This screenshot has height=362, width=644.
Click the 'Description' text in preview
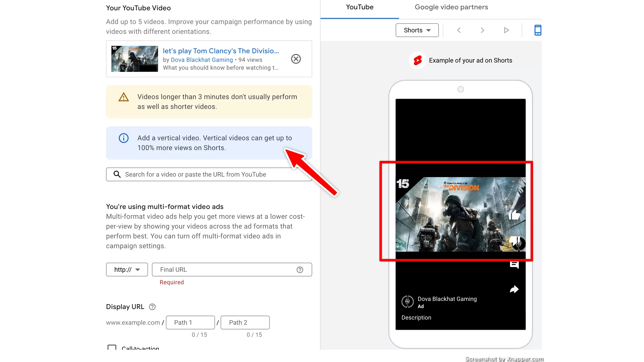(x=416, y=318)
